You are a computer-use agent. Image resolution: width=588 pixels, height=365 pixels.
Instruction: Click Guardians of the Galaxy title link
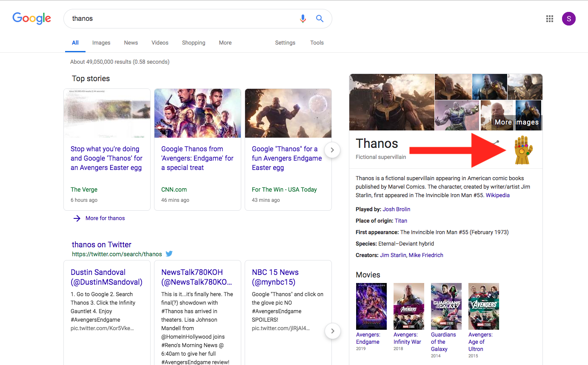(443, 342)
